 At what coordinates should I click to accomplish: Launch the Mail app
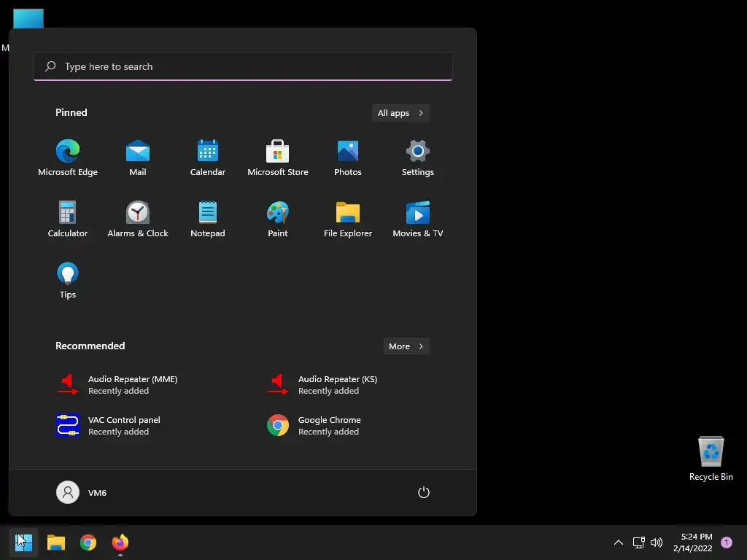tap(138, 158)
